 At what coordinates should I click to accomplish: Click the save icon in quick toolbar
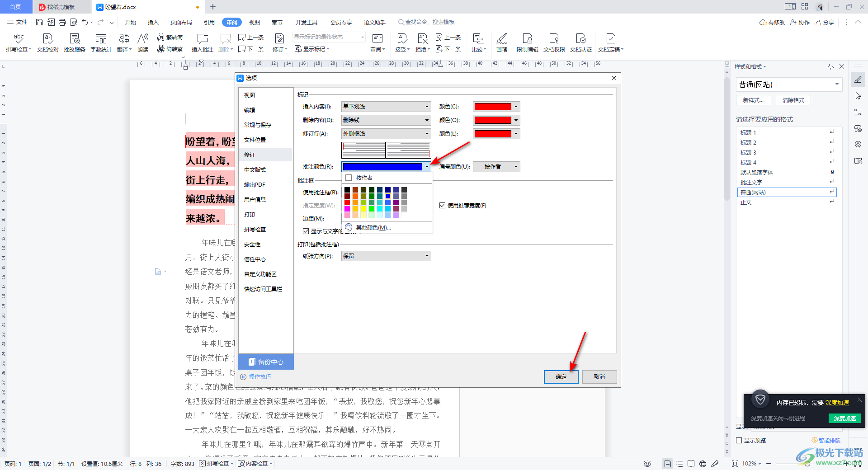(x=39, y=22)
